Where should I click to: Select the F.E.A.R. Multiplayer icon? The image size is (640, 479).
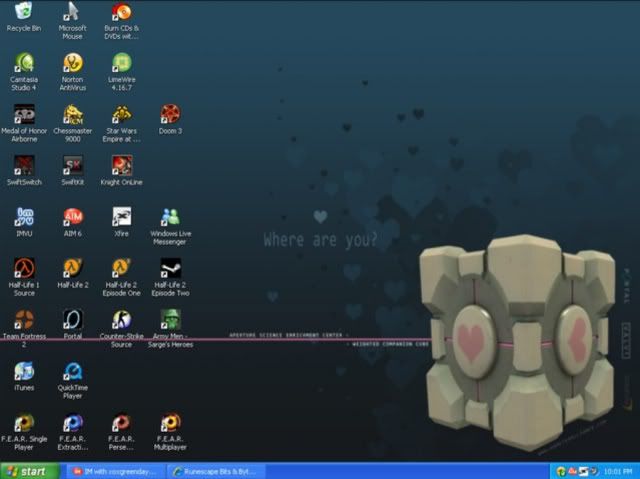tap(170, 423)
